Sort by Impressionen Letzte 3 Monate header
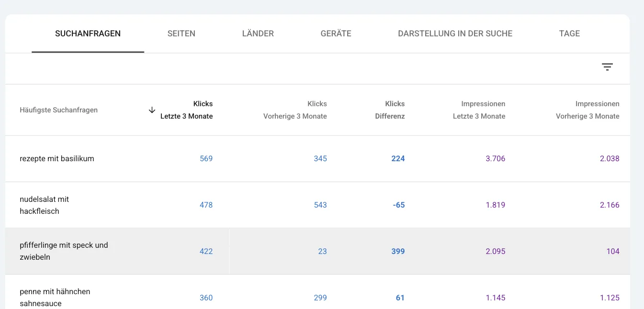Viewport: 644px width, 309px height. click(x=479, y=110)
